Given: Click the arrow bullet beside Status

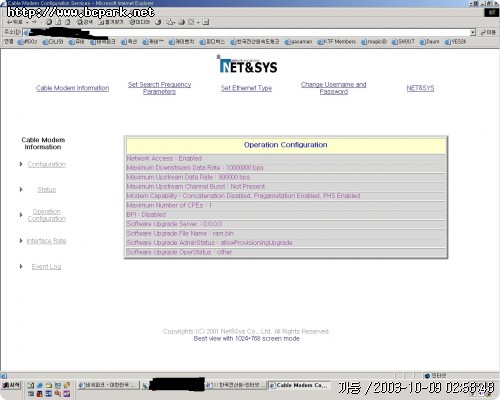Looking at the screenshot, I should pos(21,189).
